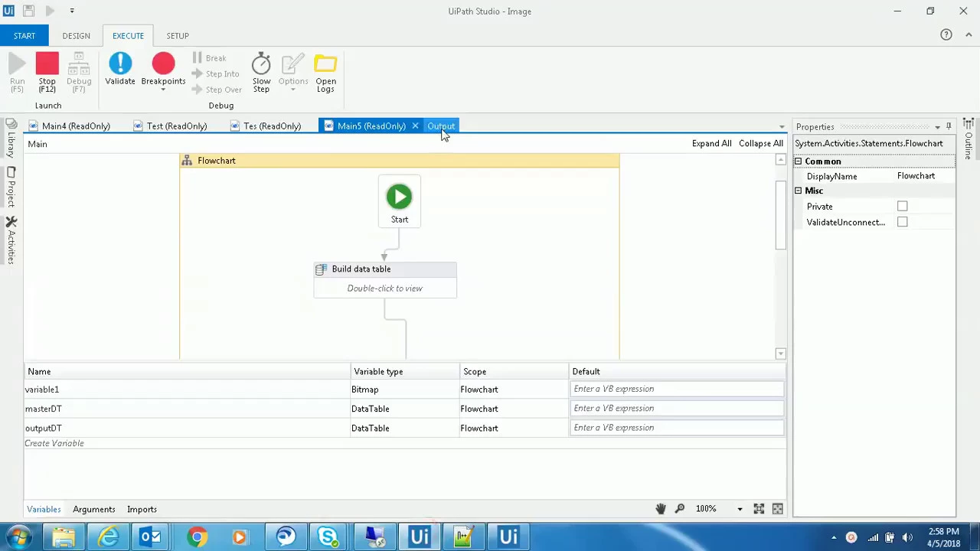Image resolution: width=980 pixels, height=551 pixels.
Task: Close the Main5 (ReadOnly) tab
Action: [415, 126]
